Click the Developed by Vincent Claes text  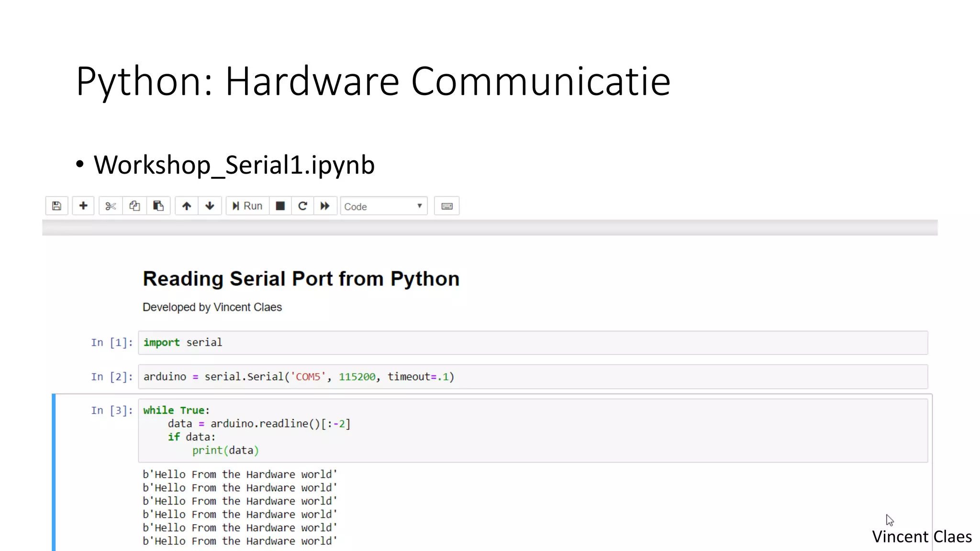(x=212, y=307)
